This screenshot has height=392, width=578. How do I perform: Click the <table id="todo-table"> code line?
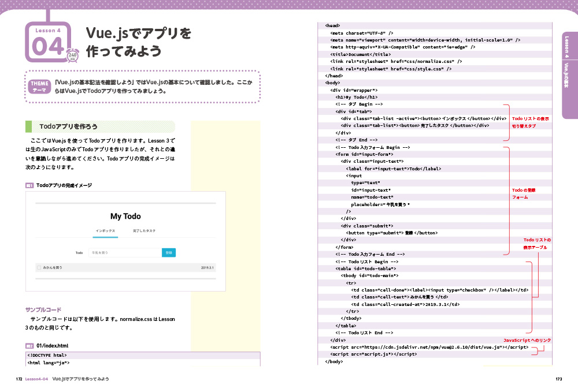366,268
